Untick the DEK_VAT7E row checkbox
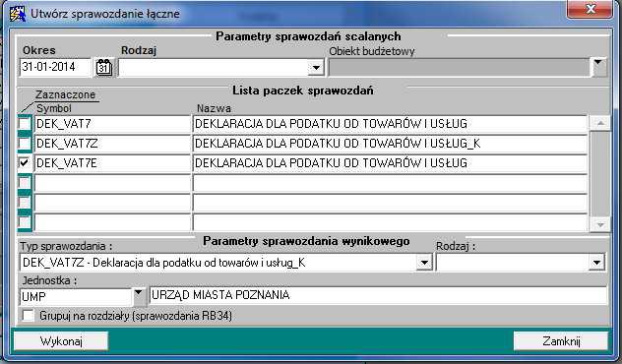The width and height of the screenshot is (622, 364). click(x=25, y=162)
